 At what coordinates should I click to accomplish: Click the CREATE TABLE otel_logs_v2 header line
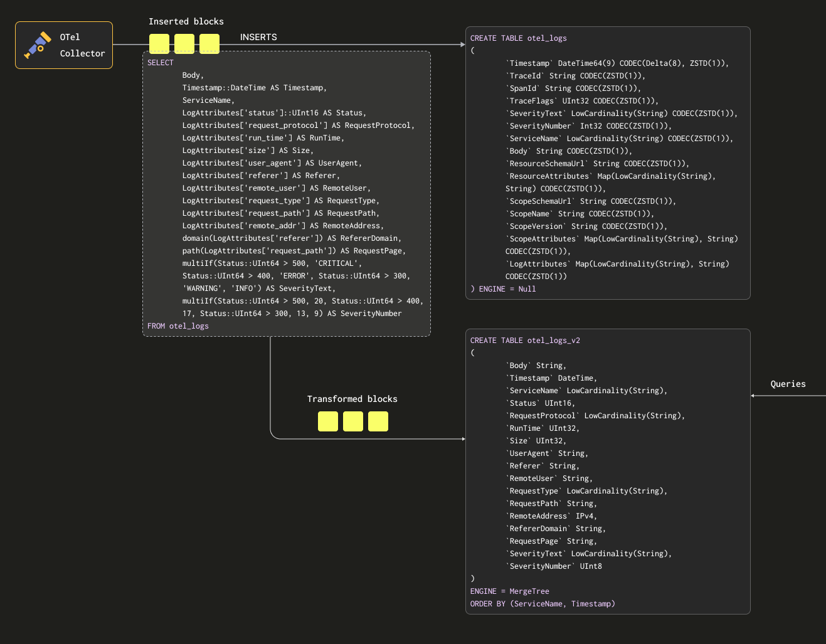click(525, 340)
